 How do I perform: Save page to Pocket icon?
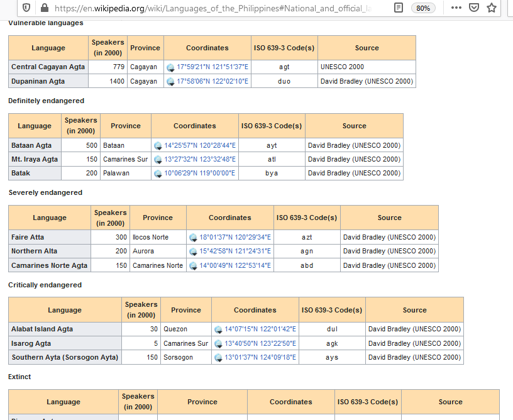pos(474,8)
